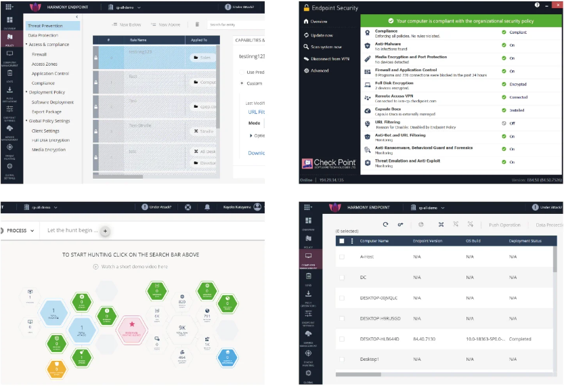Click the blue hexagon at lower right

tap(227, 357)
